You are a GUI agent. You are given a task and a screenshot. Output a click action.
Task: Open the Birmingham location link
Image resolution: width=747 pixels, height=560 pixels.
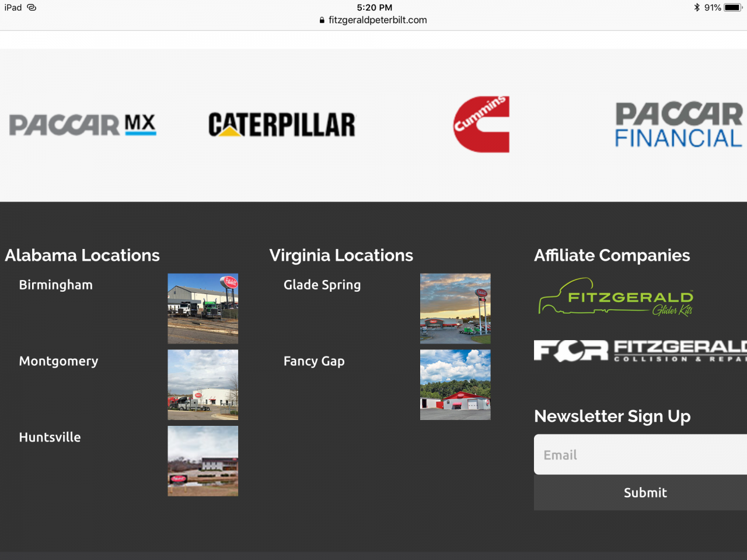(x=56, y=285)
